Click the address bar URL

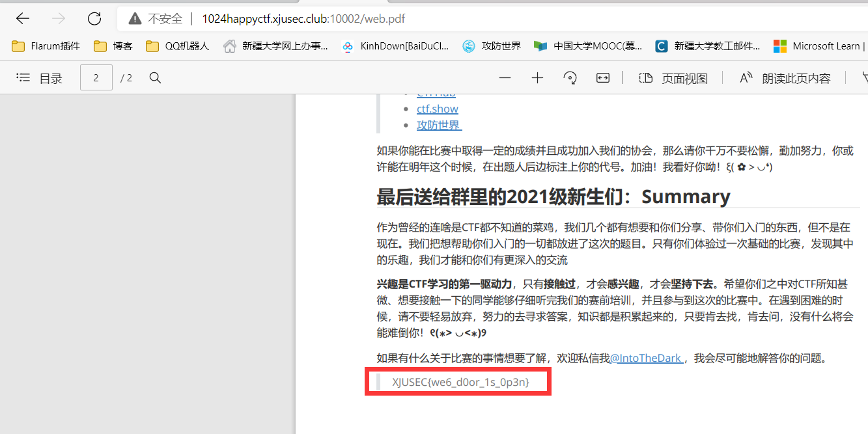pyautogui.click(x=303, y=19)
